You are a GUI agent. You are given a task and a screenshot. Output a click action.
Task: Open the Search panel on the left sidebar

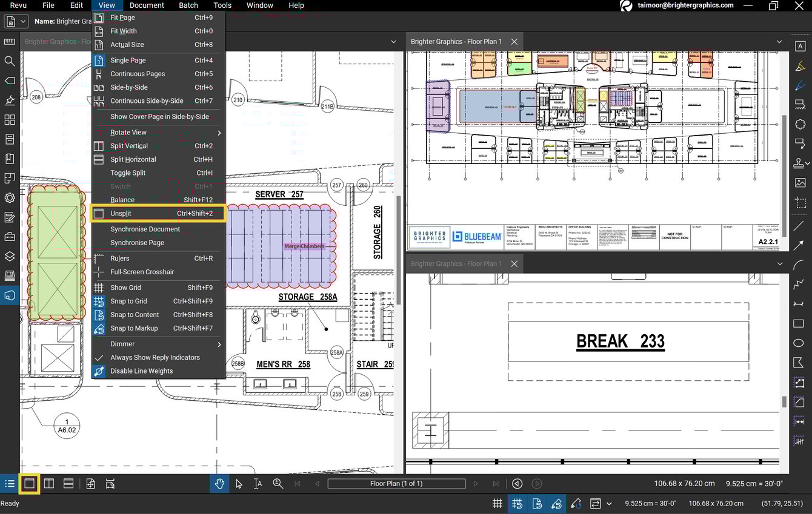tap(10, 61)
